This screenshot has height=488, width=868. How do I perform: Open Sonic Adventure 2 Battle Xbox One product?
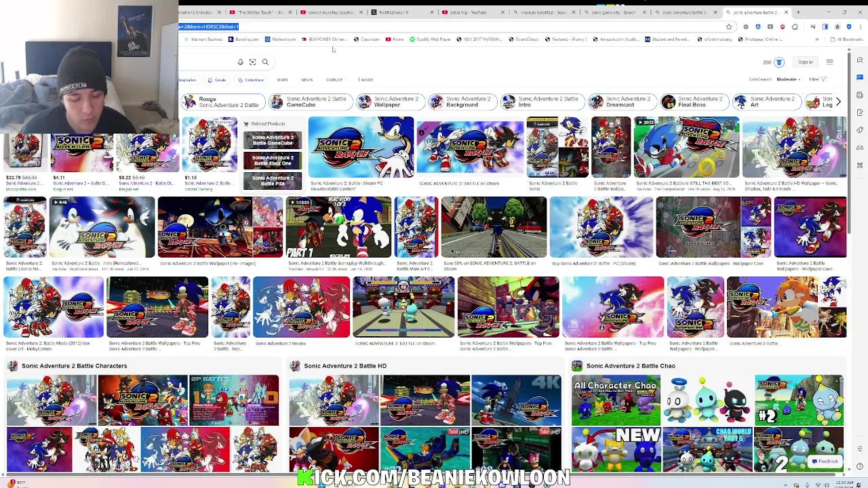coord(273,161)
